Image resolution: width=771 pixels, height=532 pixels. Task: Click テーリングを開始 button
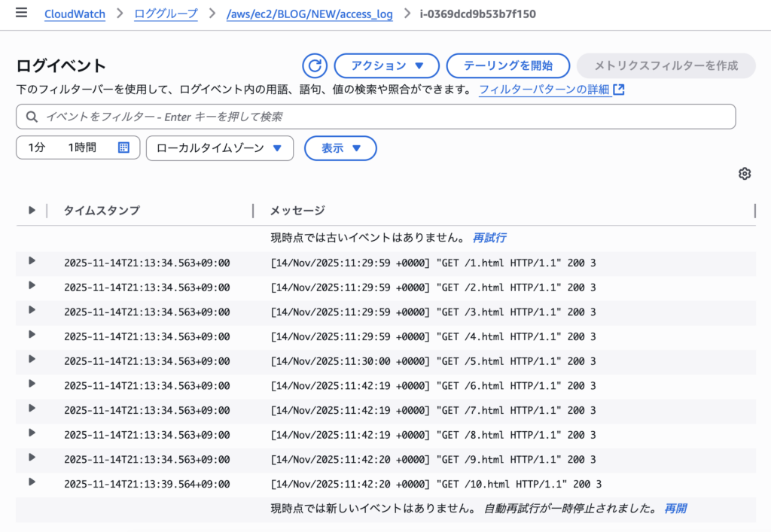pyautogui.click(x=507, y=66)
